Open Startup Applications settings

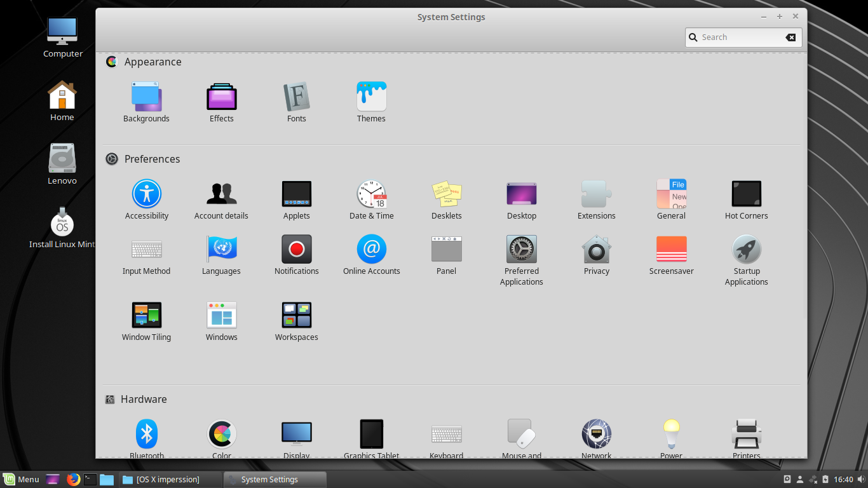tap(747, 261)
